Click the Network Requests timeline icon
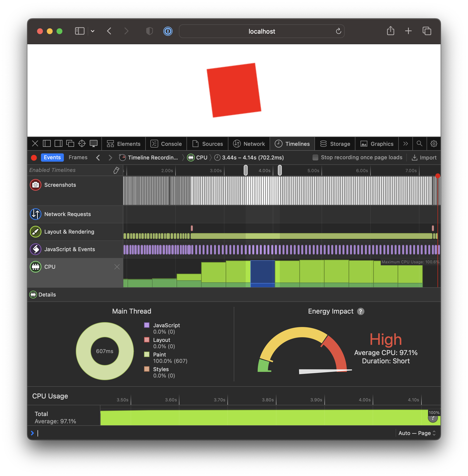The image size is (468, 476). point(35,214)
